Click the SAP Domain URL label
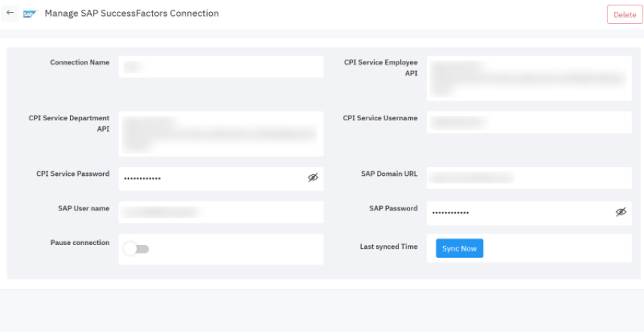Image resolution: width=644 pixels, height=333 pixels. [390, 174]
